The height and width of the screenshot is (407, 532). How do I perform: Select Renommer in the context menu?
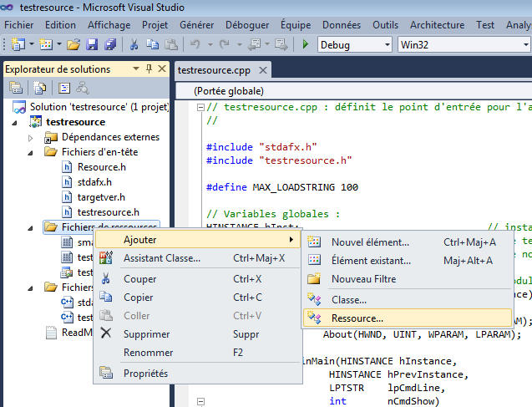coord(198,352)
